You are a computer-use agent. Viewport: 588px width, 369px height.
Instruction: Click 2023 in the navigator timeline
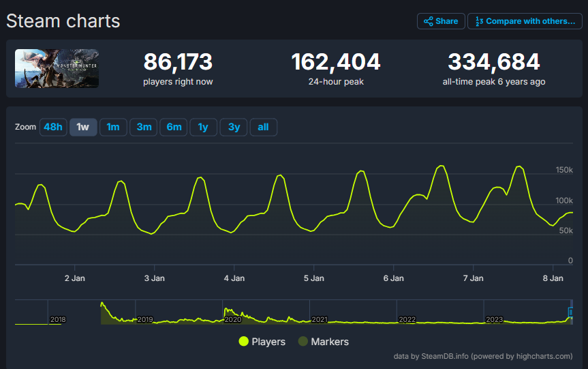click(x=494, y=319)
